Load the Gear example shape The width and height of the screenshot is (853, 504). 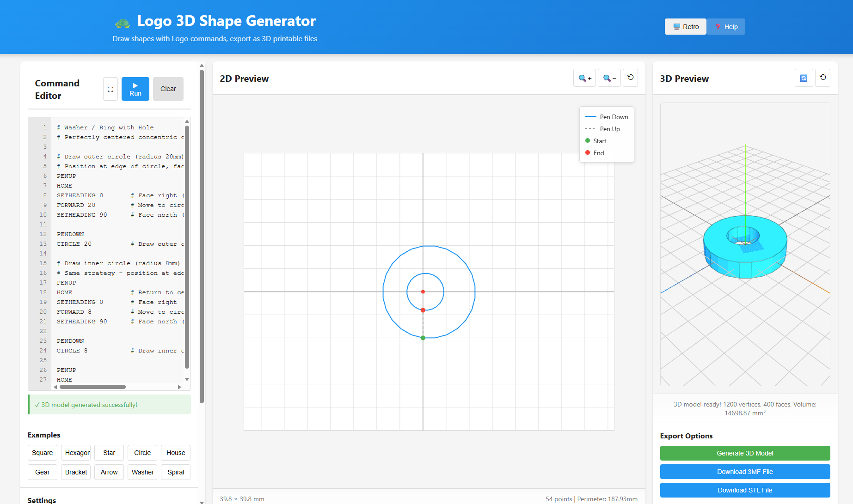click(x=42, y=472)
